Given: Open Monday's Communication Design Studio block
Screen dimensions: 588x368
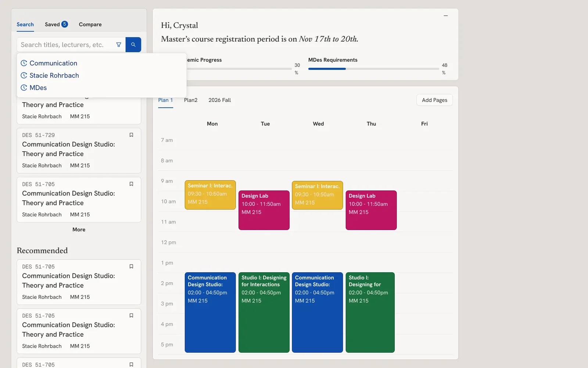Looking at the screenshot, I should pos(210,312).
